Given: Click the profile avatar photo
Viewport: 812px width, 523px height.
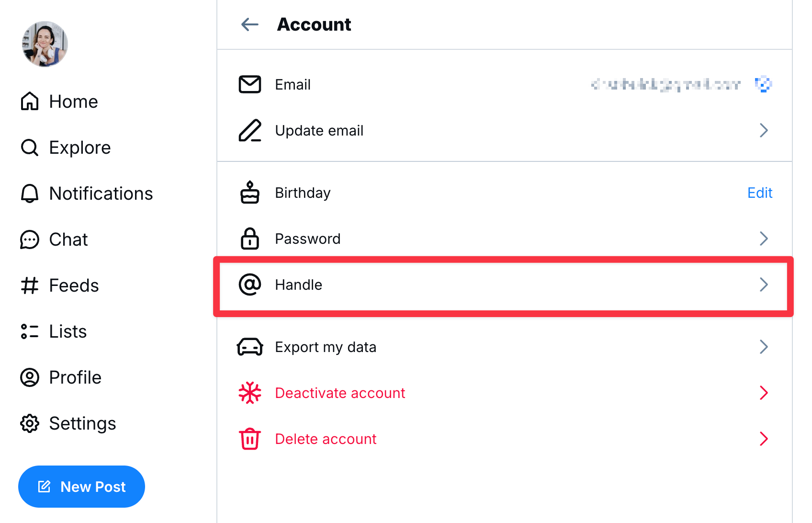Looking at the screenshot, I should [45, 44].
